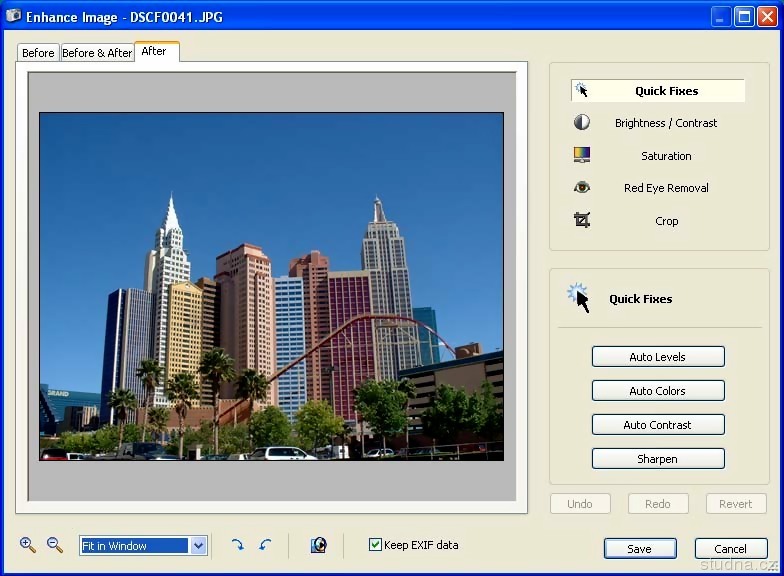Image resolution: width=784 pixels, height=576 pixels.
Task: Click the image preview icon beside rotate arrows
Action: [x=318, y=545]
